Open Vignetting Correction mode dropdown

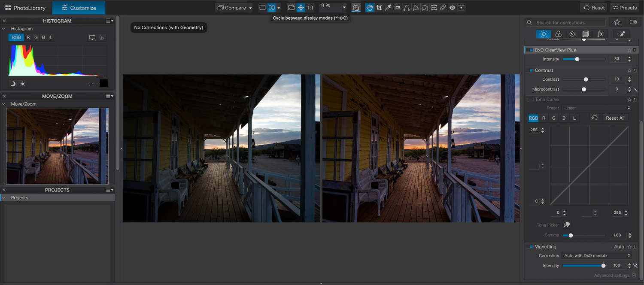tap(597, 256)
